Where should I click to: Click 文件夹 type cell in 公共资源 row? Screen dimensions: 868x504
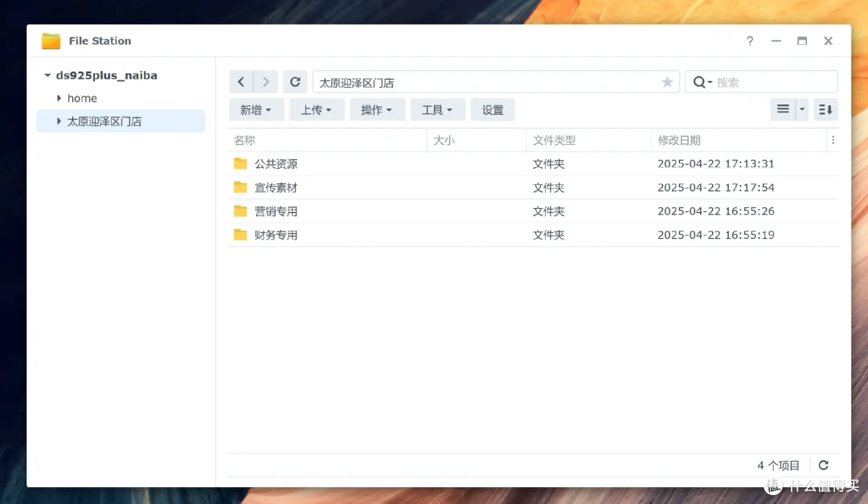[549, 164]
